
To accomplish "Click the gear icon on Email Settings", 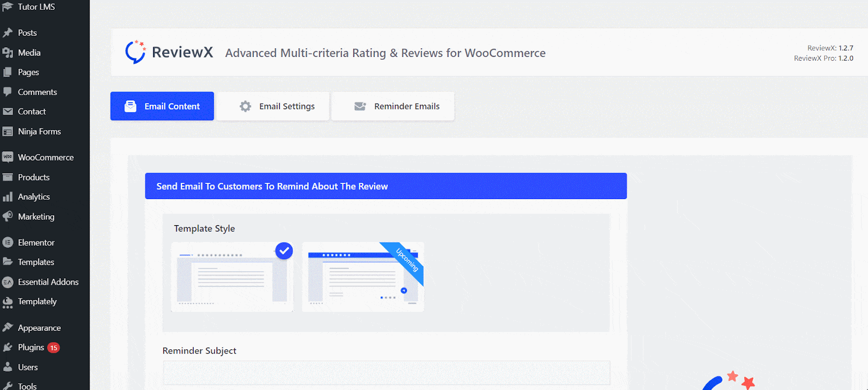I will pos(245,106).
